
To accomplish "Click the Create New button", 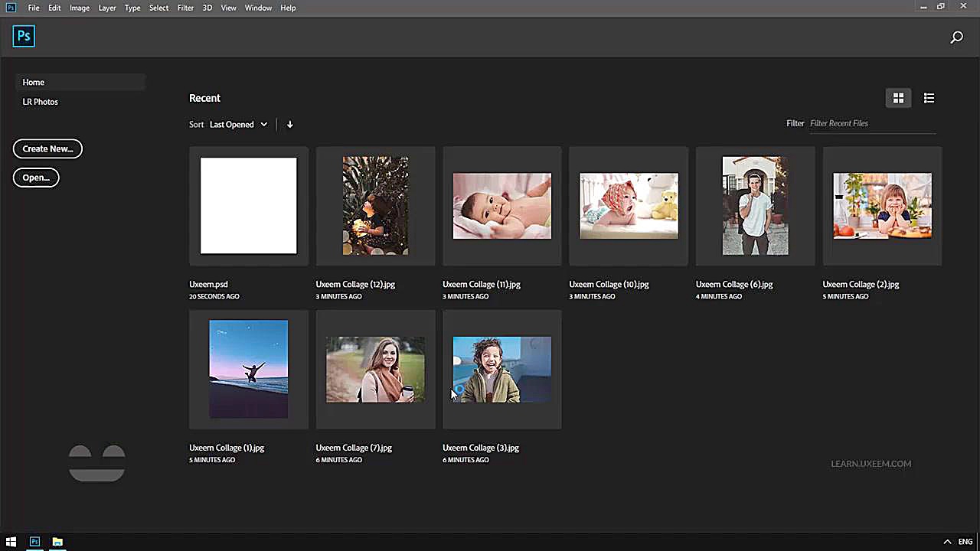I will click(47, 148).
